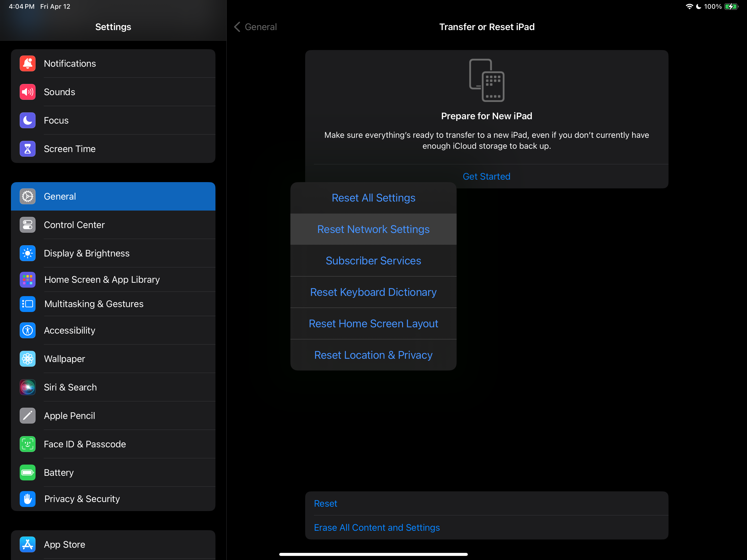Choose Reset Home Screen Layout
This screenshot has width=747, height=560.
click(x=373, y=323)
